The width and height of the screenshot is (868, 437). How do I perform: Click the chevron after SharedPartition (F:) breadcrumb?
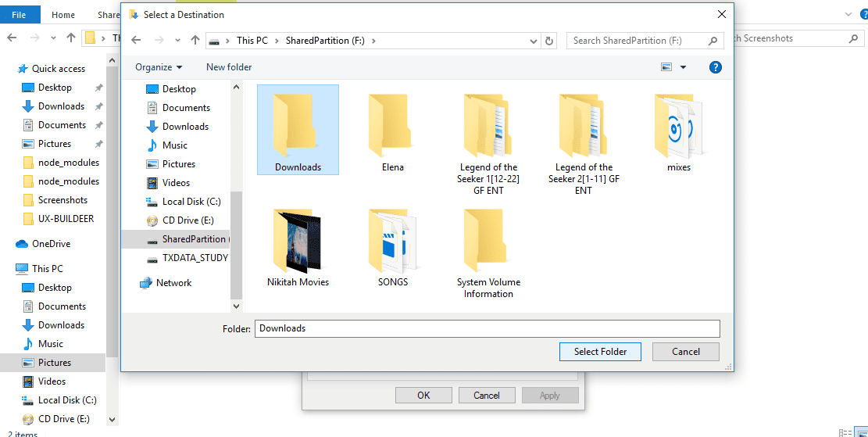pyautogui.click(x=373, y=41)
